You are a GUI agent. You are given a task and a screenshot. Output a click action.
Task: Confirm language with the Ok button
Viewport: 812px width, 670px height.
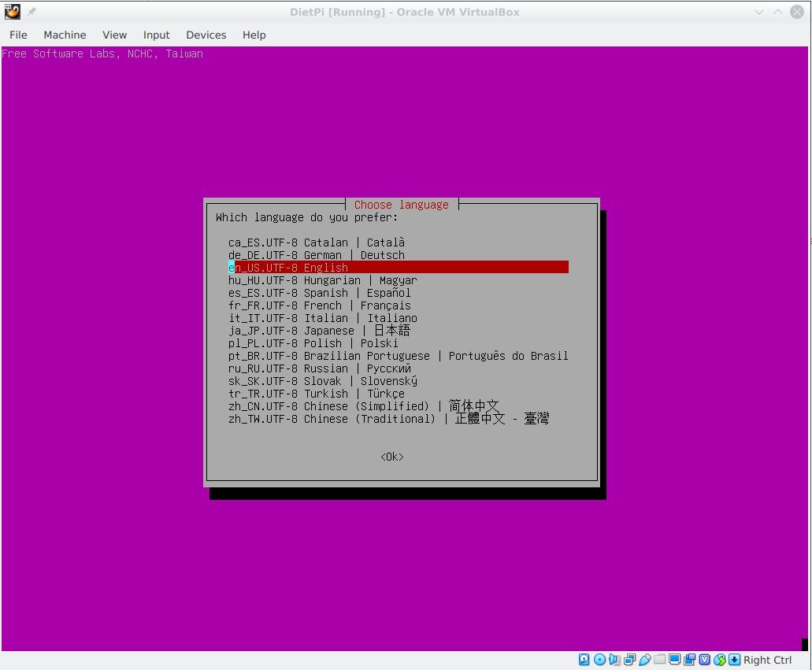click(392, 457)
